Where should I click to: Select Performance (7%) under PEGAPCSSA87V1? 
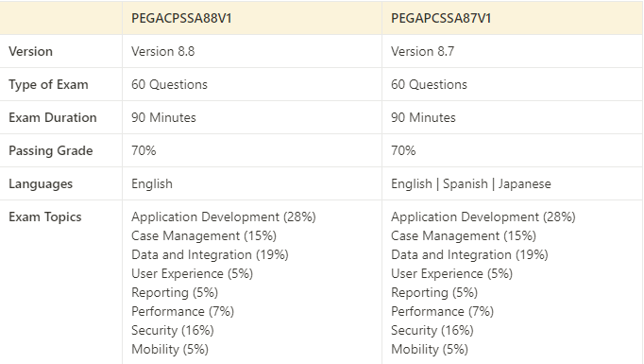coord(442,311)
